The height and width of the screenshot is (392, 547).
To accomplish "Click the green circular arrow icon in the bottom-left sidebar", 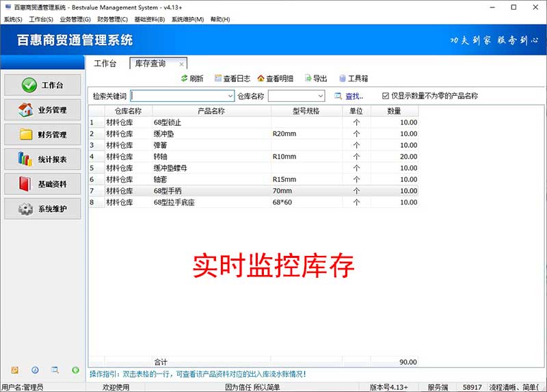I will 75,370.
